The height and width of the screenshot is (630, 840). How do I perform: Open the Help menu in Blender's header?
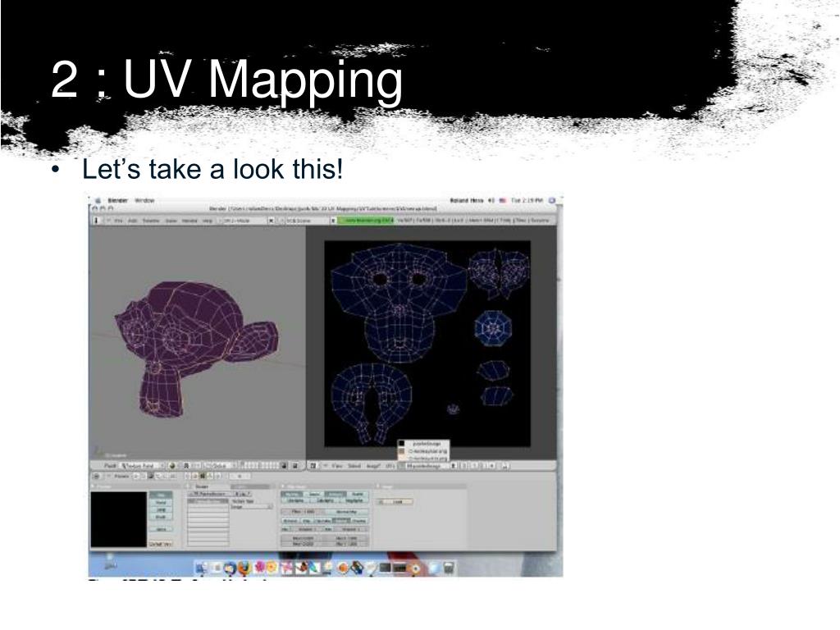click(x=207, y=221)
